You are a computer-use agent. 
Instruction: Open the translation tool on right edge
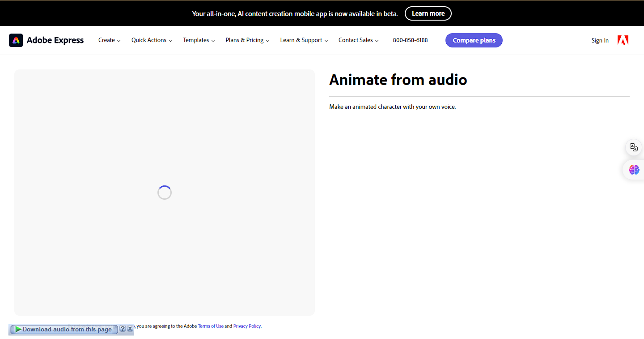[x=633, y=147]
